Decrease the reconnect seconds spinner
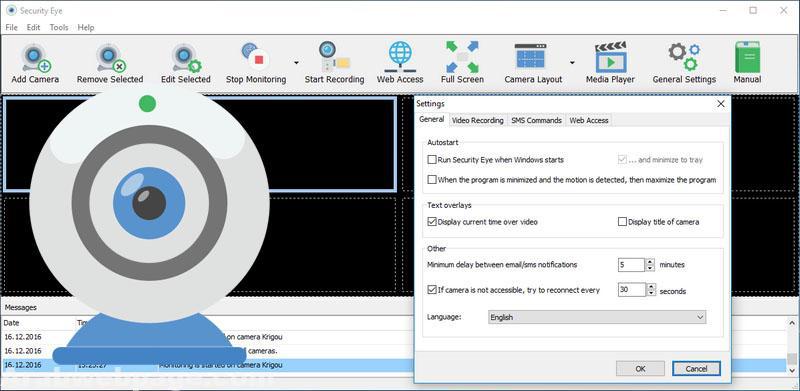Viewport: 800px width, 391px height. click(x=650, y=293)
